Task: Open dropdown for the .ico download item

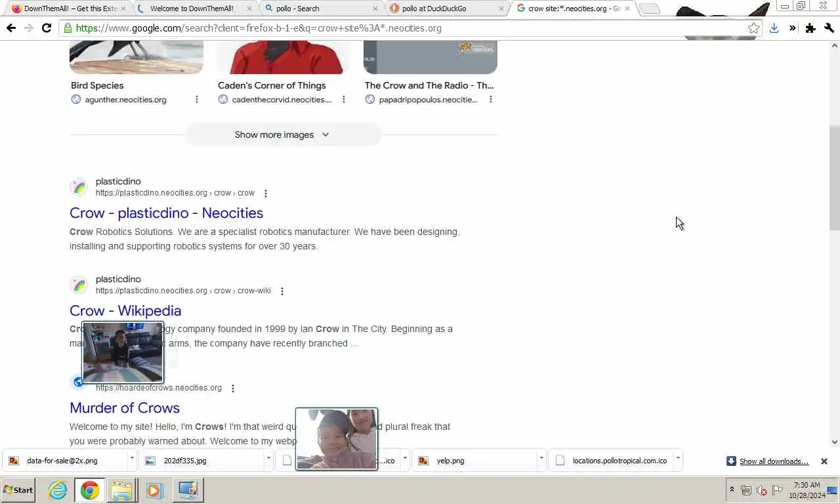Action: pos(405,457)
